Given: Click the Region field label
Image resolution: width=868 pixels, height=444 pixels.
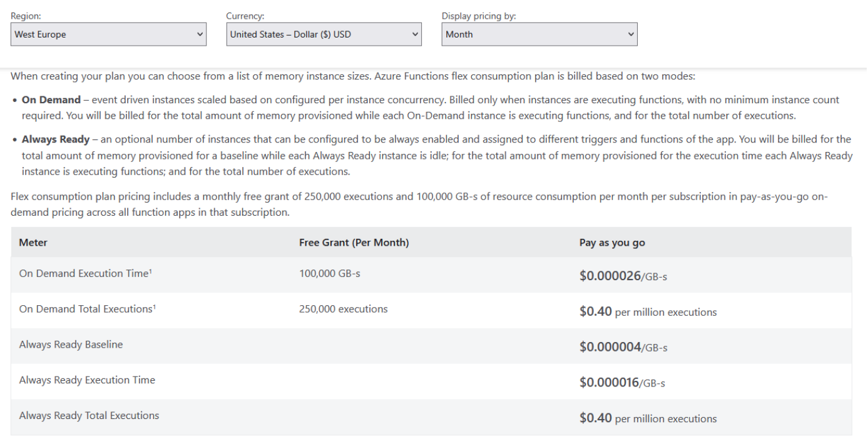Looking at the screenshot, I should tap(26, 16).
